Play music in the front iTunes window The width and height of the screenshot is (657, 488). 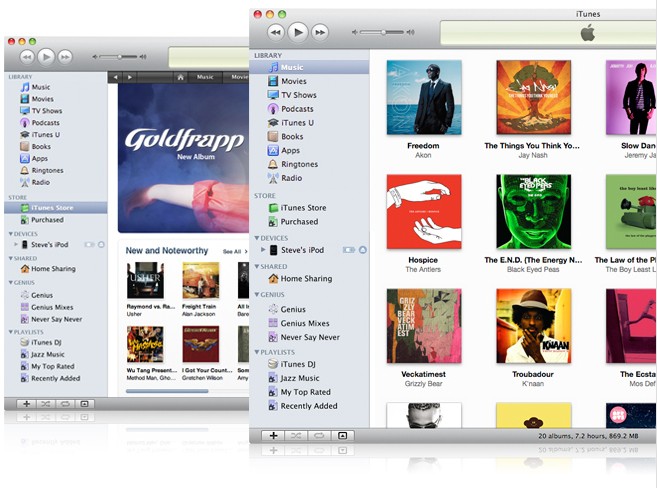point(298,32)
